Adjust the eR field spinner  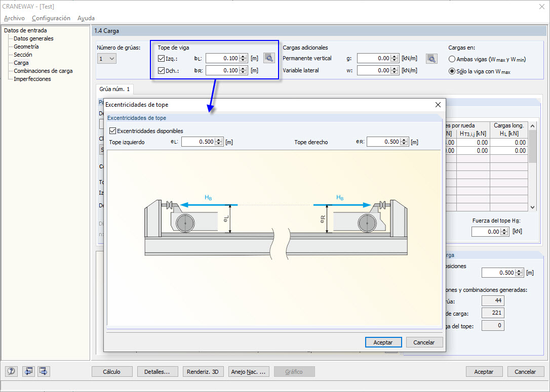coord(405,142)
